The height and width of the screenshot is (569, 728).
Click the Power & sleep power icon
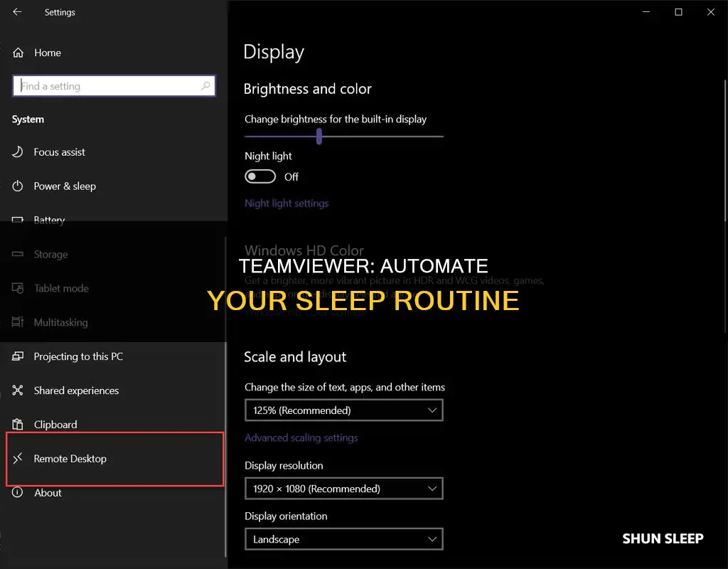pos(18,186)
